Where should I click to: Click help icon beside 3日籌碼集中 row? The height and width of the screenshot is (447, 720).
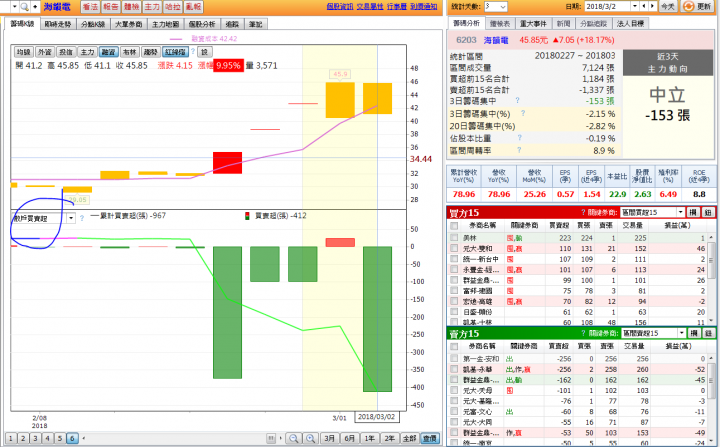(518, 100)
